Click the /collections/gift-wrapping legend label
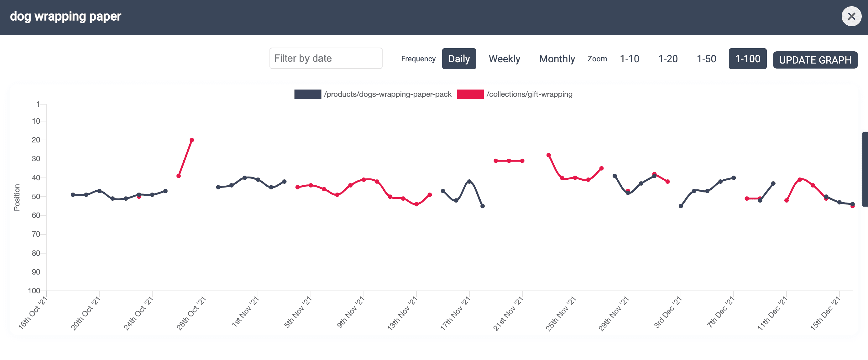The height and width of the screenshot is (360, 868). point(529,94)
